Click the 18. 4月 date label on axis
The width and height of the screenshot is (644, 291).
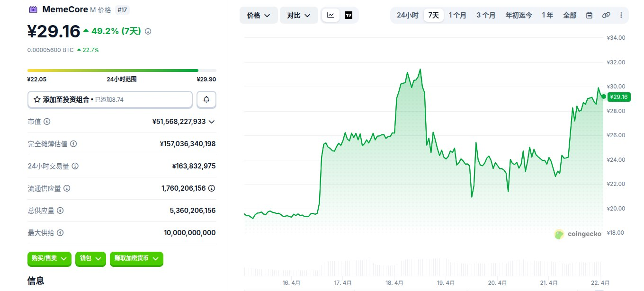tap(394, 283)
